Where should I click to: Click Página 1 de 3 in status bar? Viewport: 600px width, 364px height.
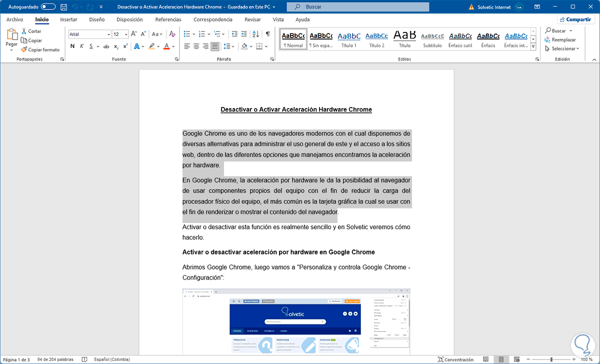pos(17,359)
